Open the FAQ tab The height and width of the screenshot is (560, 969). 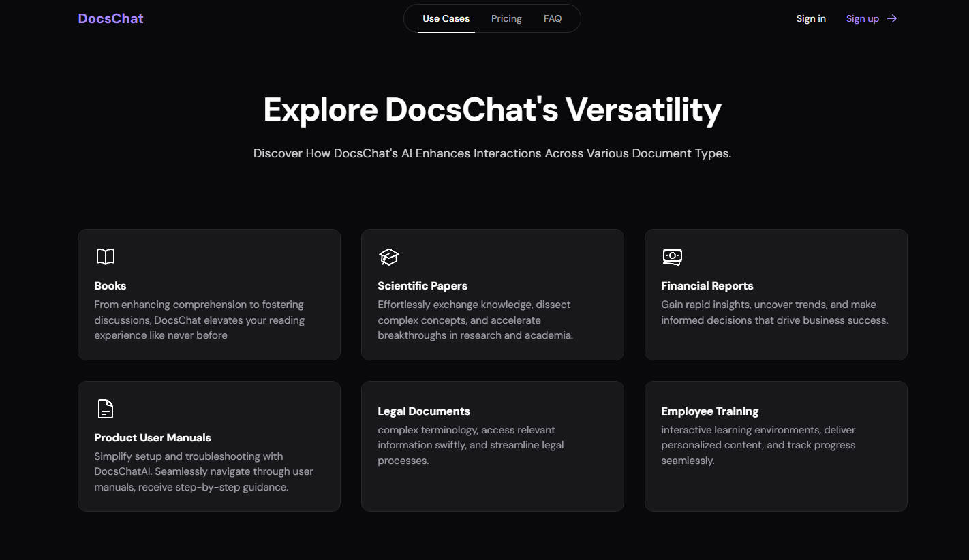[x=552, y=18]
